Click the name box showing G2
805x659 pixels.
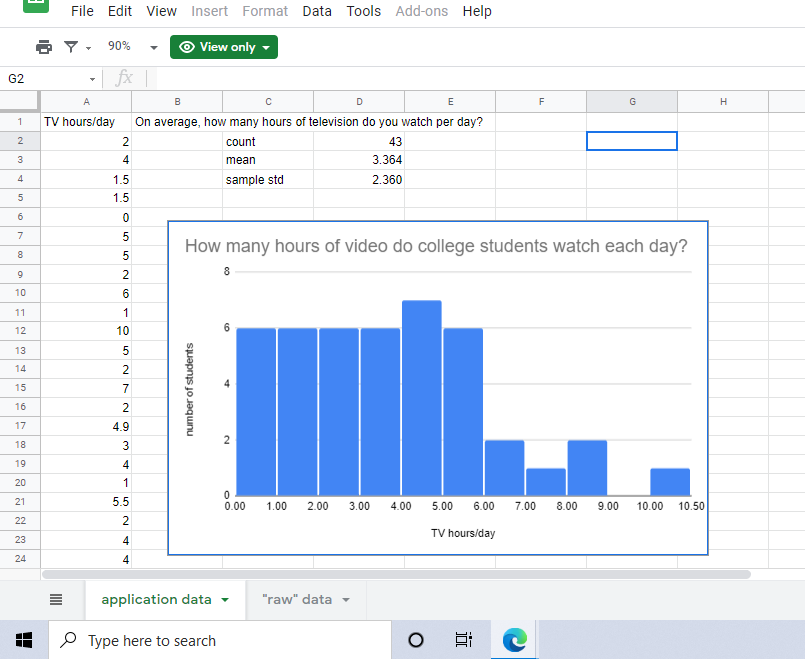(50, 79)
